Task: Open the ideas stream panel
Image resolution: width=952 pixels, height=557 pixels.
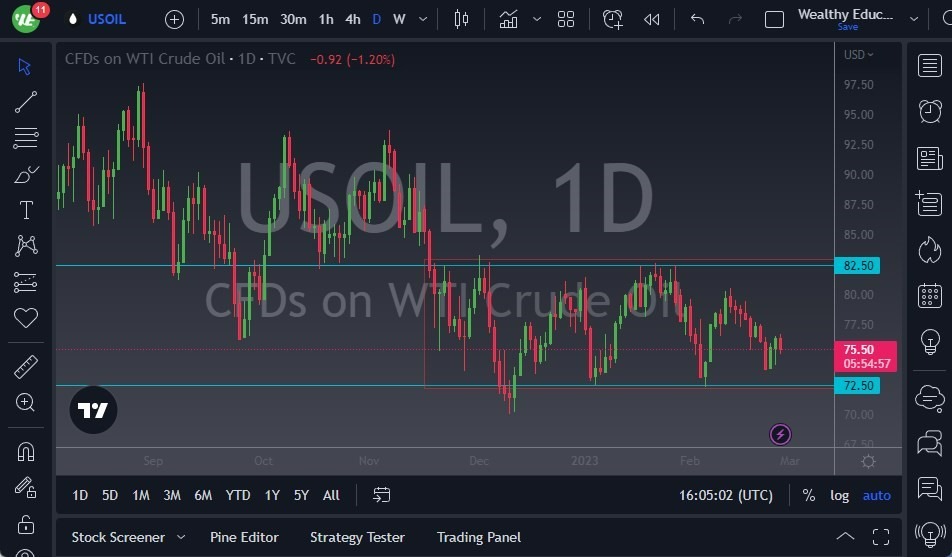Action: (x=930, y=488)
